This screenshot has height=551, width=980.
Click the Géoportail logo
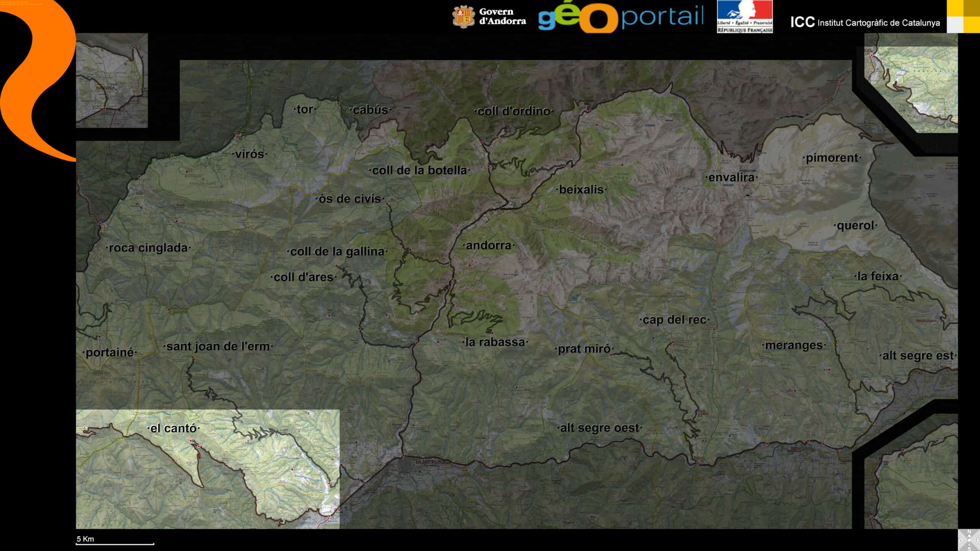(621, 18)
